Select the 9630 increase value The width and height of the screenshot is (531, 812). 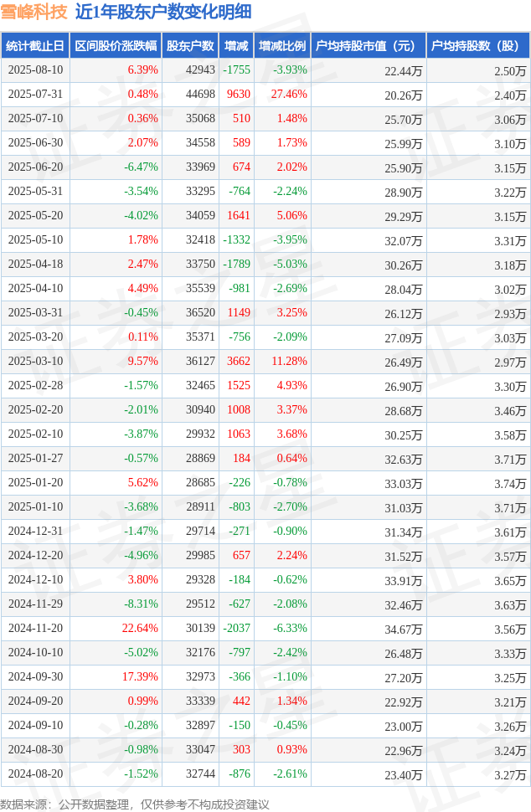239,95
